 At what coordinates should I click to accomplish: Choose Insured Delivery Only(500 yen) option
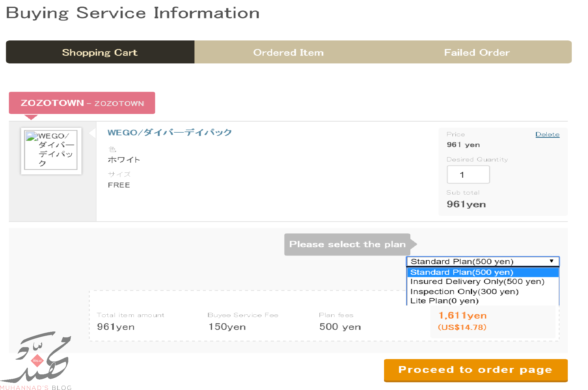click(477, 282)
